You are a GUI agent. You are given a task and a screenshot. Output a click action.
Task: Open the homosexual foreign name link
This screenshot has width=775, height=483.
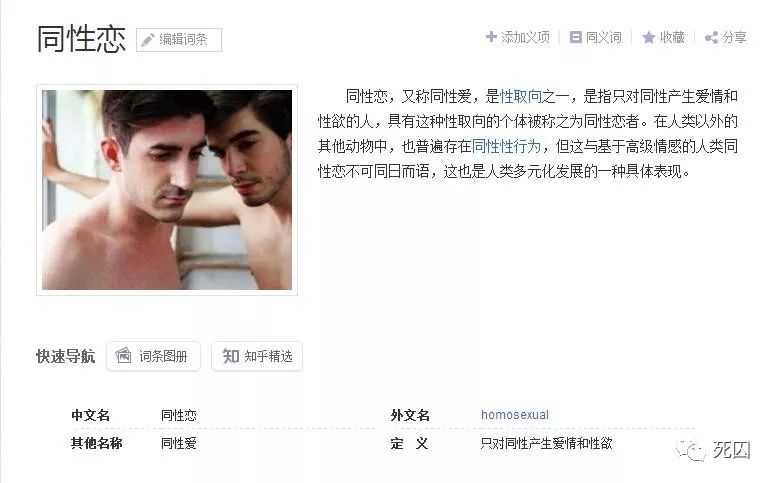point(515,415)
